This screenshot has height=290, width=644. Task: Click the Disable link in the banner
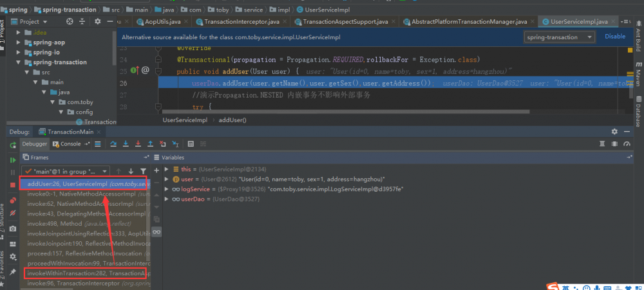pos(614,37)
